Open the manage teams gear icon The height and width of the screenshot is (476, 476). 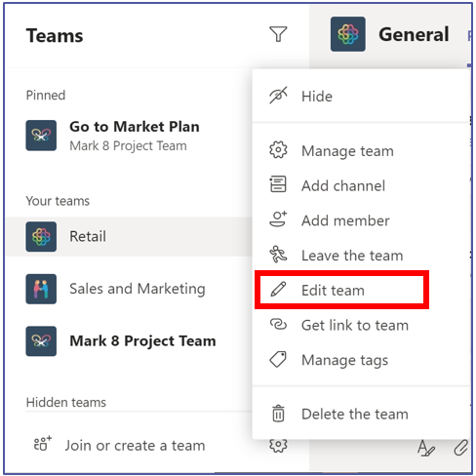(278, 446)
